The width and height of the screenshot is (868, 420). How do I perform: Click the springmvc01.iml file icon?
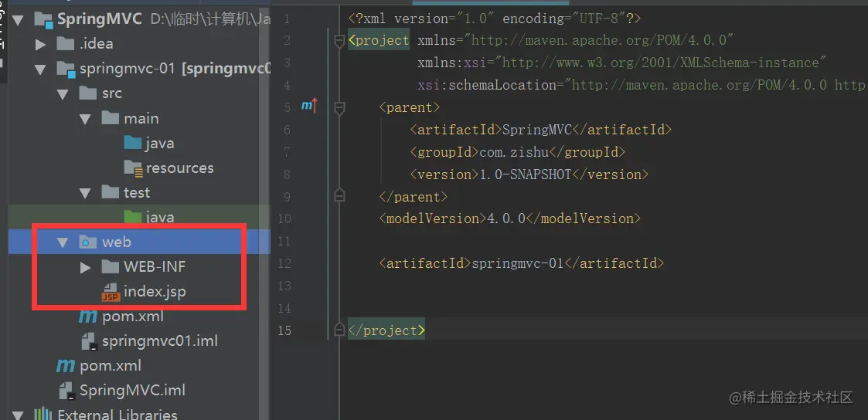[x=89, y=341]
